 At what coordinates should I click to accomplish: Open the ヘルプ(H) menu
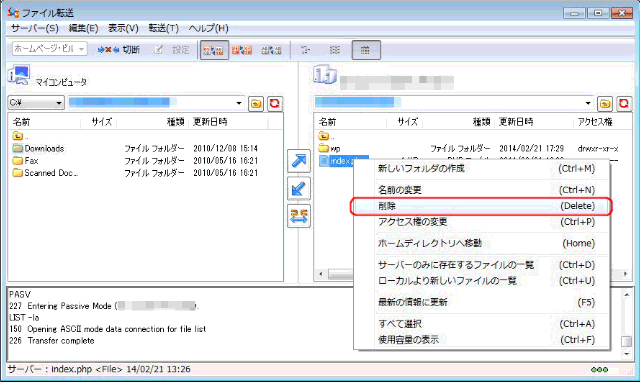209,28
